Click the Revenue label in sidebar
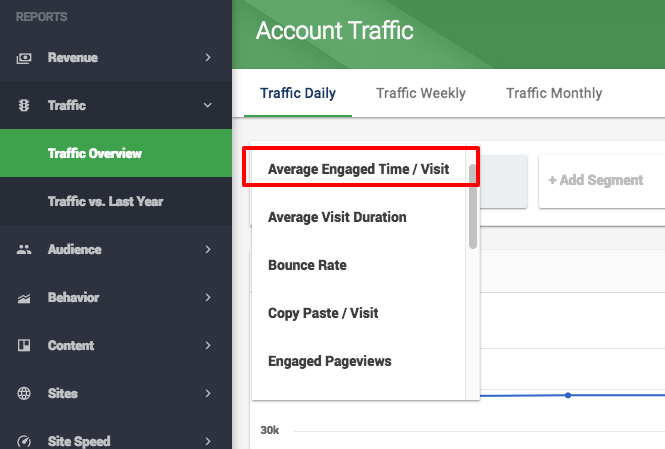The width and height of the screenshot is (665, 449). (x=73, y=57)
